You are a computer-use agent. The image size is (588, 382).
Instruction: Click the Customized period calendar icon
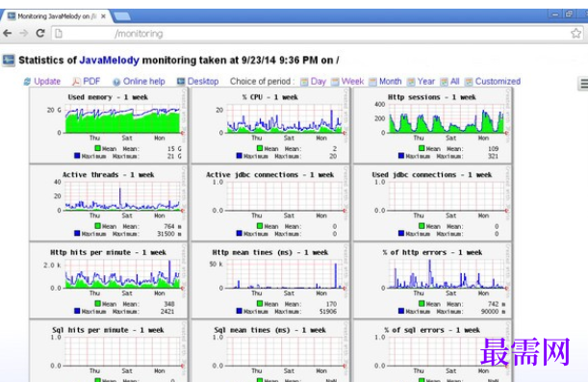click(469, 82)
